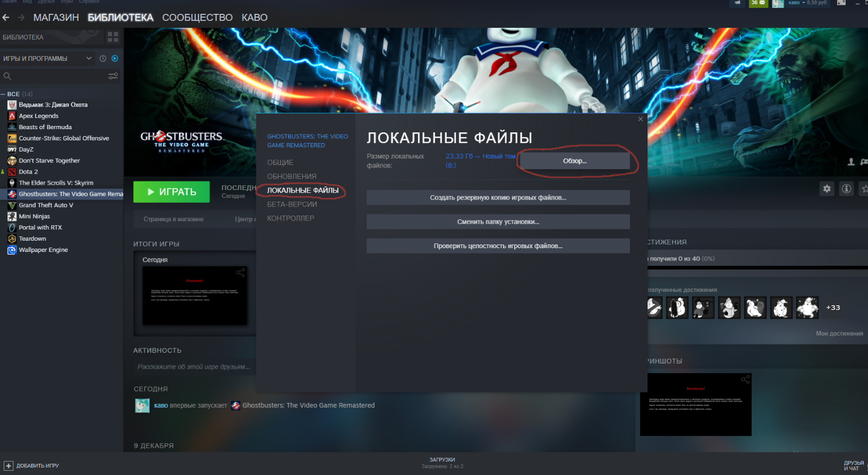Image resolution: width=868 pixels, height=475 pixels.
Task: Toggle the ready-to-play filter icon
Action: [x=115, y=58]
